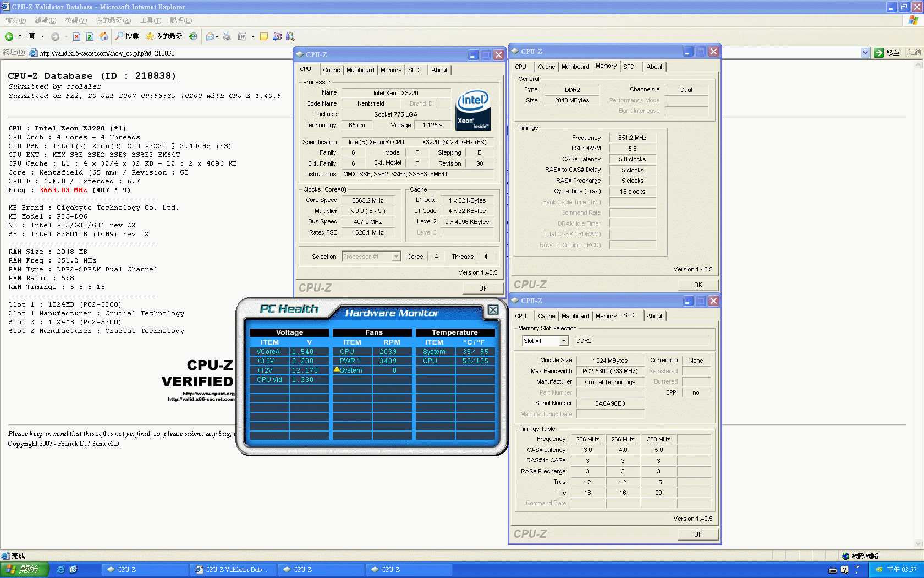Viewport: 924px width, 578px height.
Task: Click the IE Print icon
Action: pyautogui.click(x=227, y=36)
